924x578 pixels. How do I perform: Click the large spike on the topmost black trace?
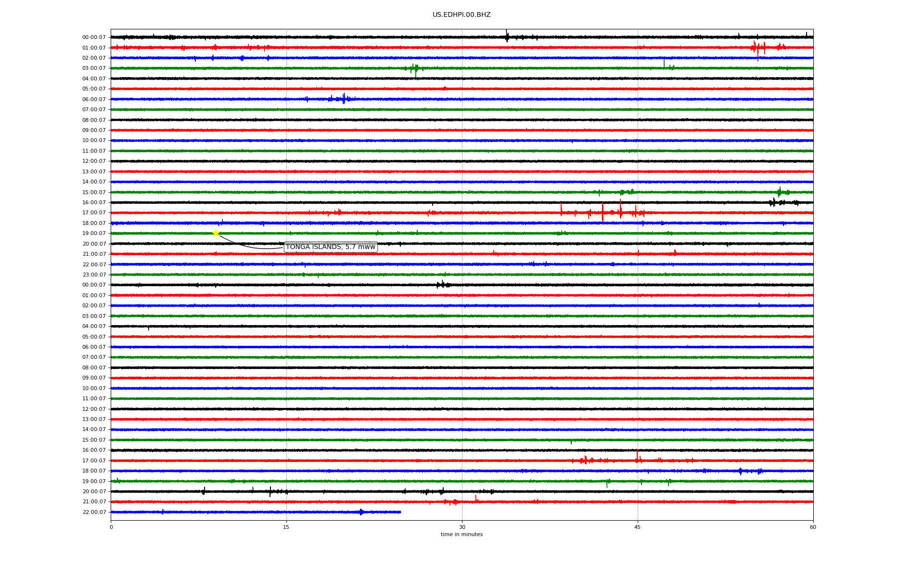click(507, 36)
